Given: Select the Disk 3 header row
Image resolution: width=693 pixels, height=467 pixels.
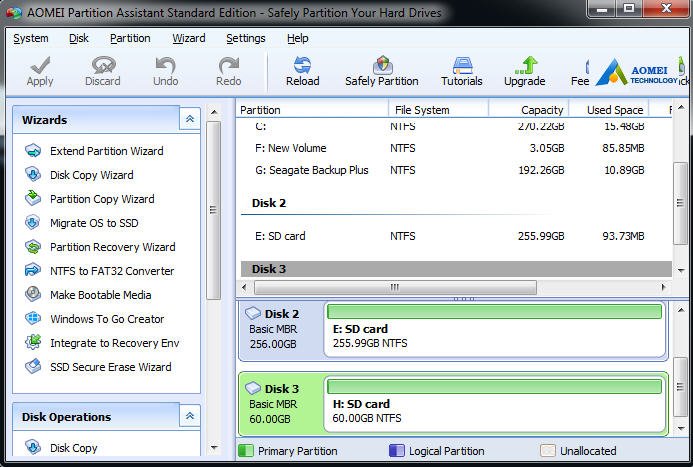Looking at the screenshot, I should click(456, 269).
